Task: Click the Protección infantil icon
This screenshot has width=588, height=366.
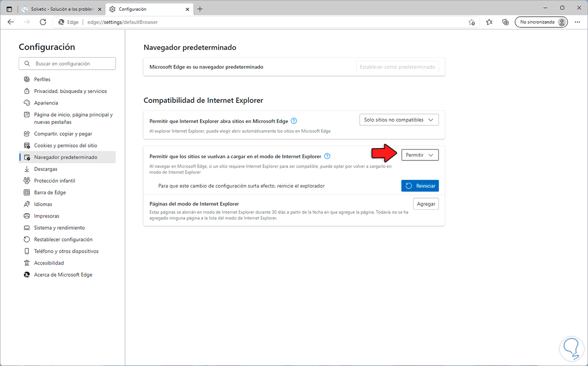Action: [x=27, y=181]
